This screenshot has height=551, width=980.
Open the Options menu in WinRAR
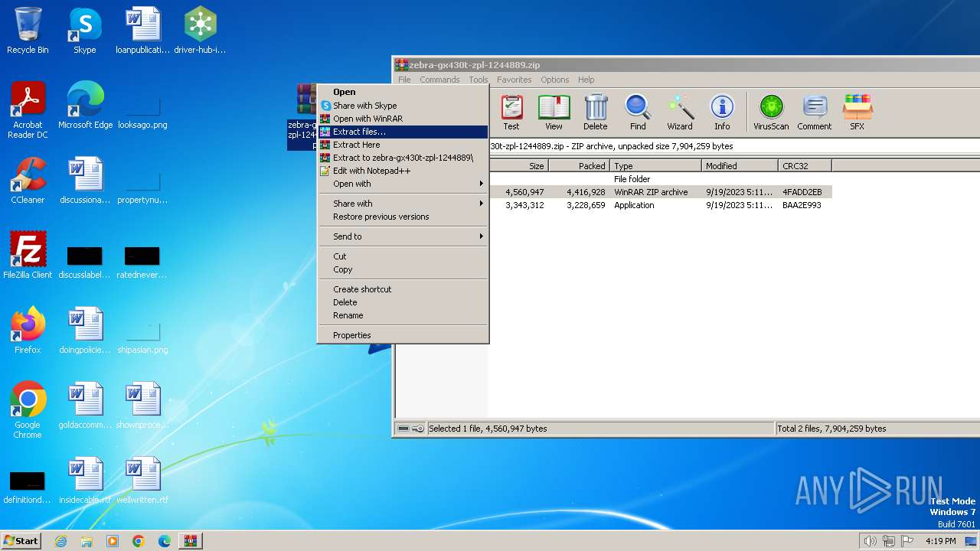(x=555, y=80)
